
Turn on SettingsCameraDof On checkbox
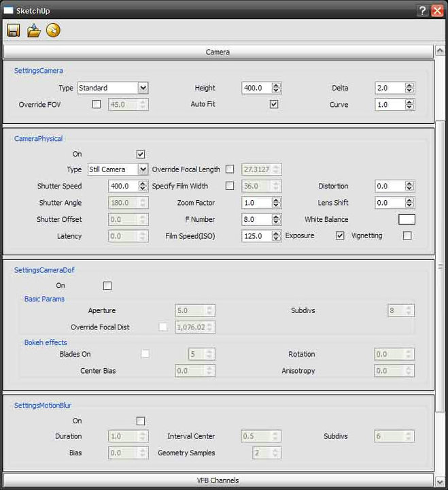107,286
